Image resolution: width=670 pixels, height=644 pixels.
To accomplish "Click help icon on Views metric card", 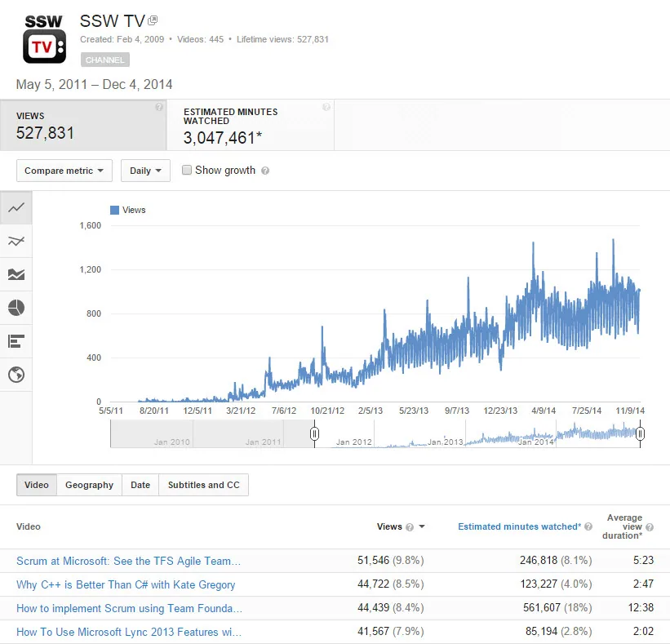I will (x=159, y=107).
